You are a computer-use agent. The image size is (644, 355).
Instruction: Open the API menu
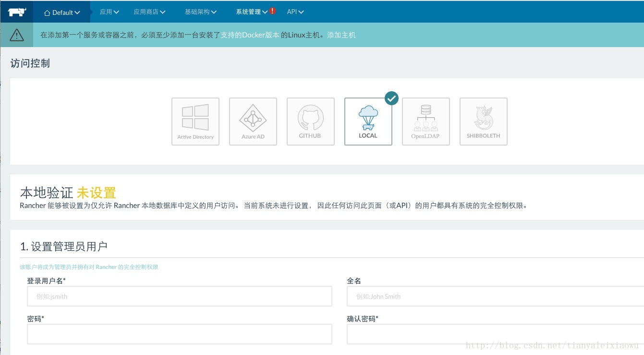tap(295, 12)
